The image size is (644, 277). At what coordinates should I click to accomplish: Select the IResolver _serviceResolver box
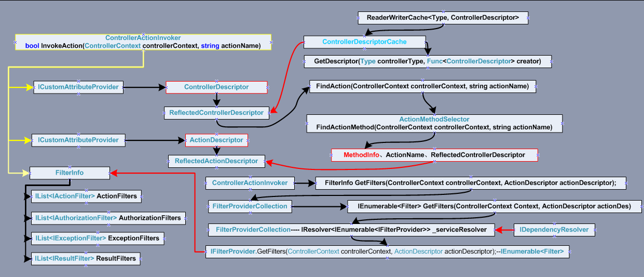click(x=351, y=229)
